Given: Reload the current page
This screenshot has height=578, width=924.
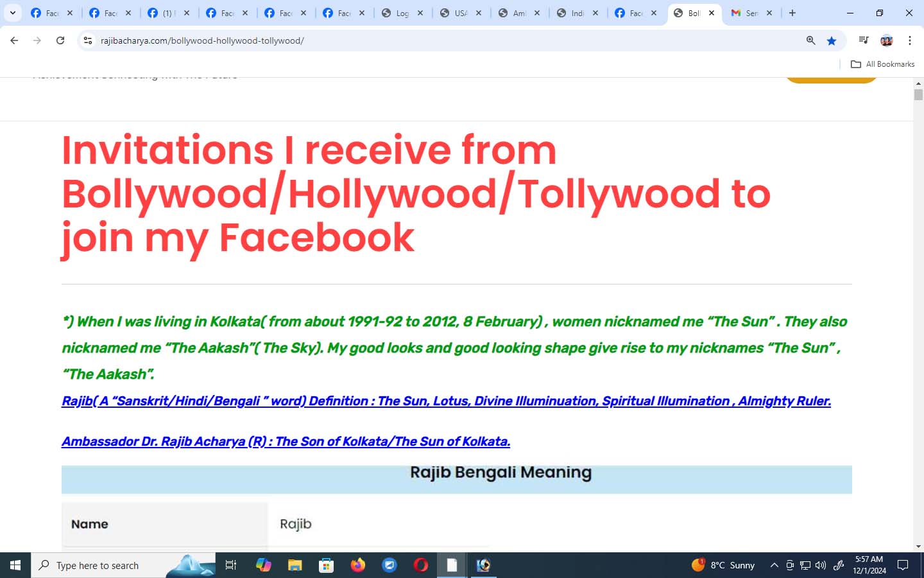Looking at the screenshot, I should click(60, 40).
